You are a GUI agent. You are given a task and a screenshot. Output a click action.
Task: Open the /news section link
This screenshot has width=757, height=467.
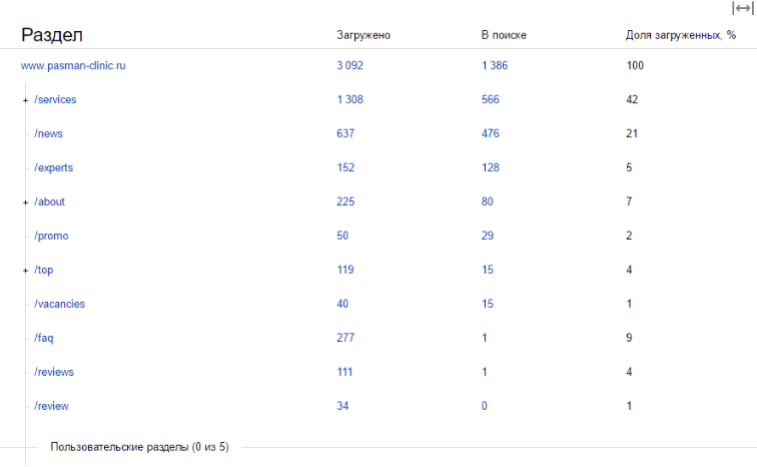click(x=48, y=134)
